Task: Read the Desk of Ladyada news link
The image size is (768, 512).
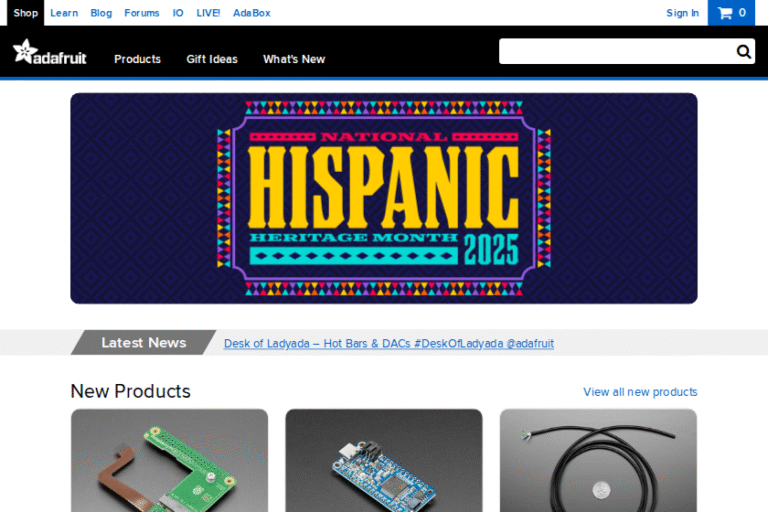Action: (389, 343)
